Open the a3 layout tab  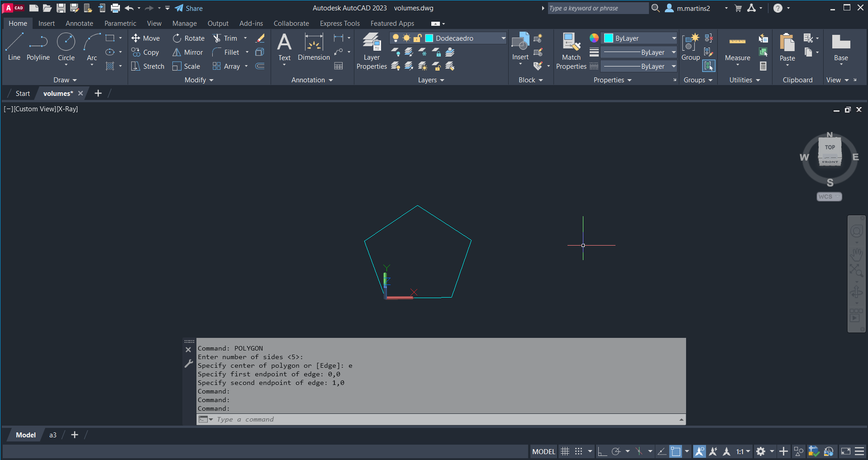tap(53, 435)
